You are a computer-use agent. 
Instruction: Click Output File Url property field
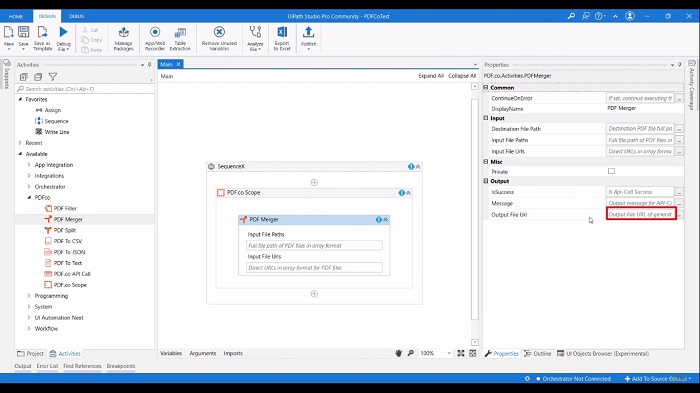pos(641,214)
